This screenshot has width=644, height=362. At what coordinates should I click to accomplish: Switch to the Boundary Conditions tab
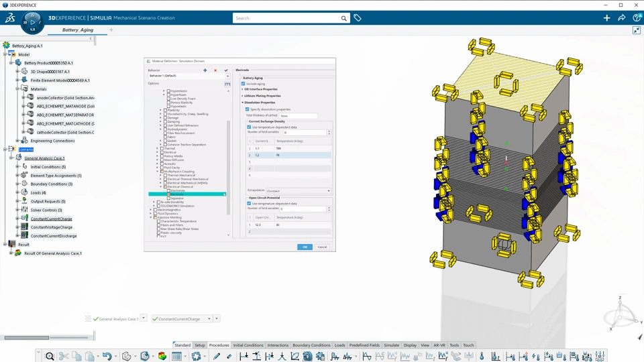[x=311, y=345]
